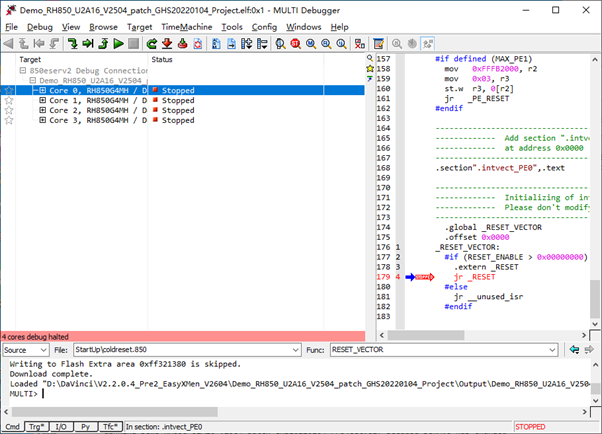Toggle the star next to Core 0
602x434 pixels.
pos(8,90)
